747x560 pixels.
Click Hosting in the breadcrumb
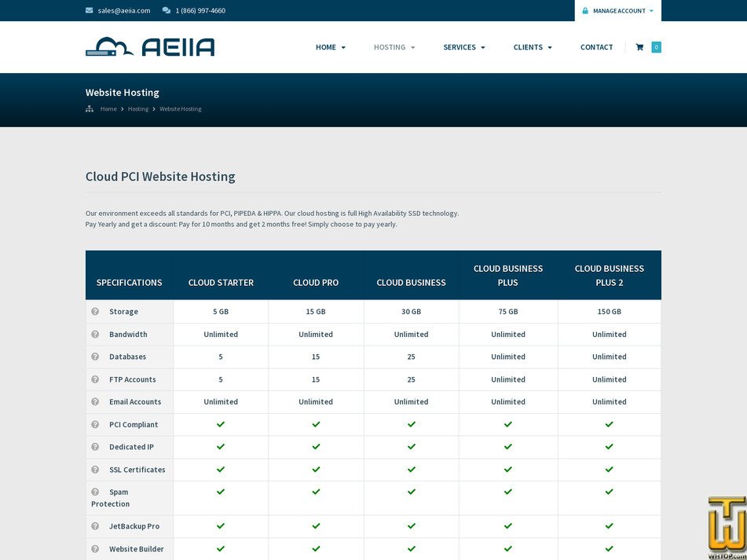tap(138, 109)
